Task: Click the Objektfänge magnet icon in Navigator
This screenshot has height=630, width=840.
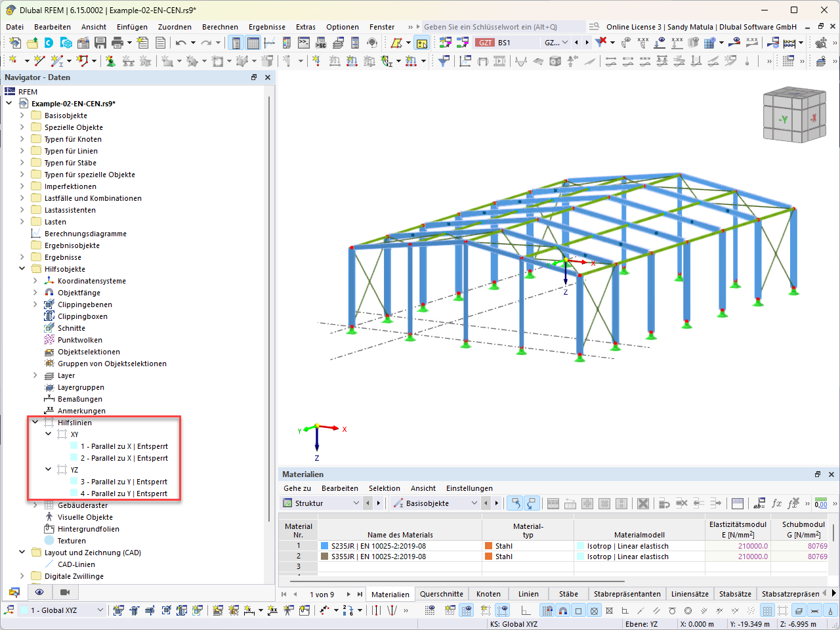Action: 49,293
